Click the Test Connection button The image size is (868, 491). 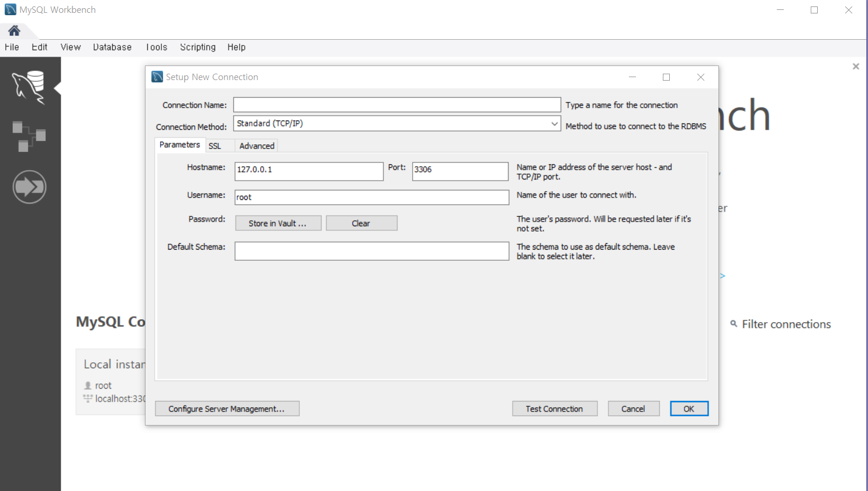(x=555, y=409)
